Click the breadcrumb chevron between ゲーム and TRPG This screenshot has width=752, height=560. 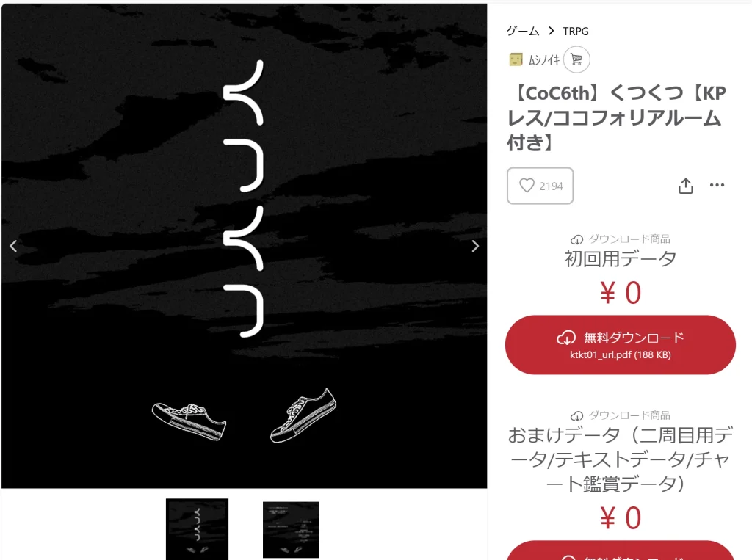pyautogui.click(x=551, y=31)
